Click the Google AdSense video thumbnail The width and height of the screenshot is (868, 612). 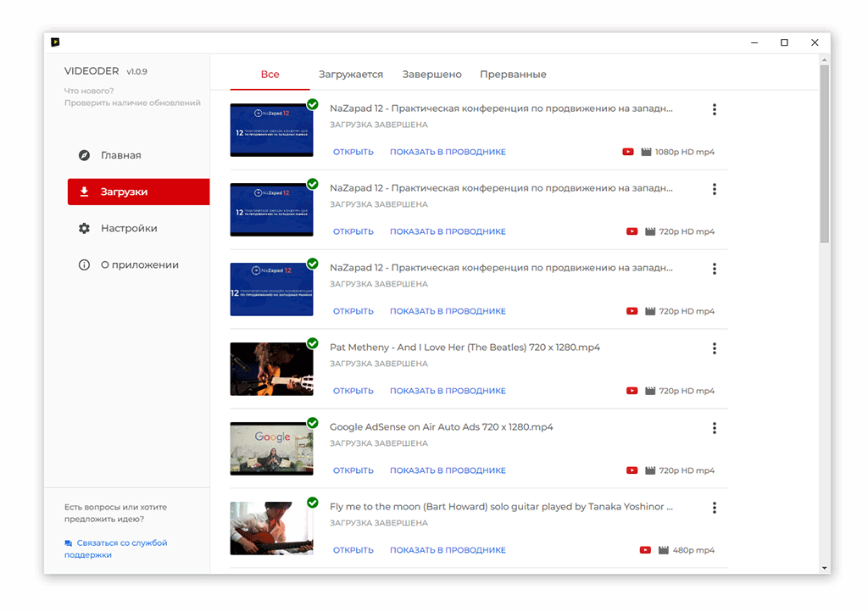pyautogui.click(x=271, y=448)
